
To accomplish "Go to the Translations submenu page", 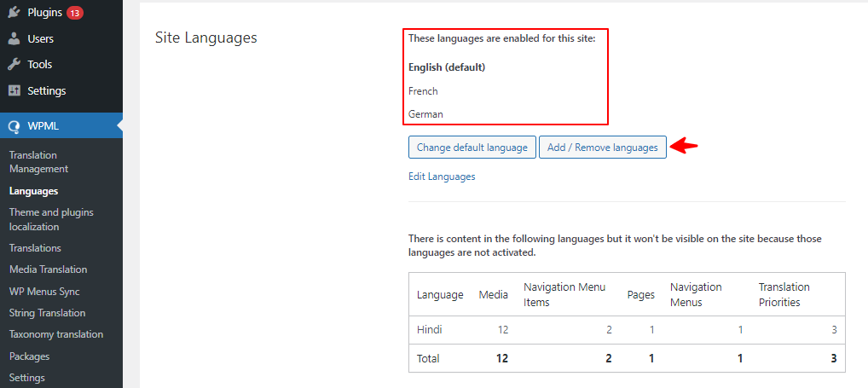I will (x=36, y=248).
